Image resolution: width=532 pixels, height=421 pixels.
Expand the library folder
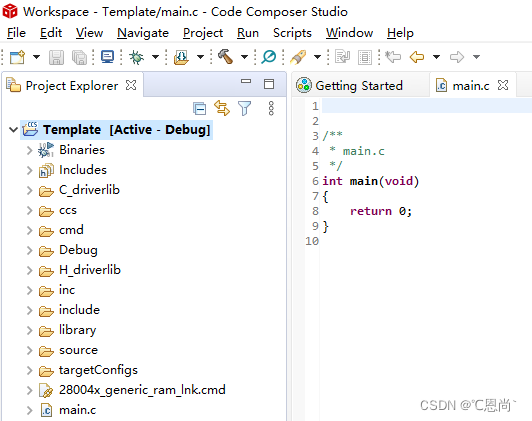point(30,330)
